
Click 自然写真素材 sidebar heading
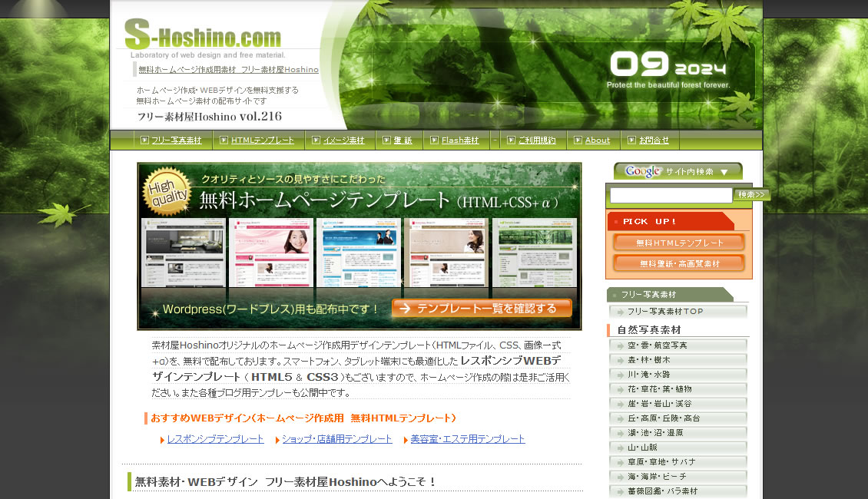point(649,329)
